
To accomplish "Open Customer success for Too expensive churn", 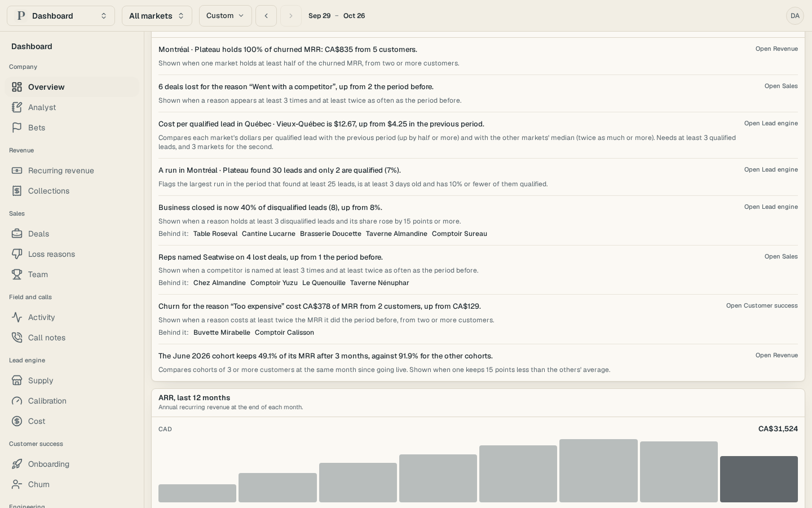I will (762, 306).
